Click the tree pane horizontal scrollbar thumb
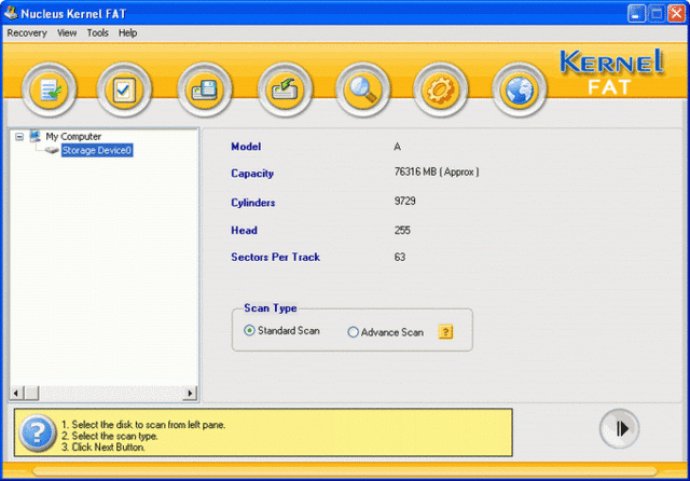The width and height of the screenshot is (690, 481). coord(31,393)
